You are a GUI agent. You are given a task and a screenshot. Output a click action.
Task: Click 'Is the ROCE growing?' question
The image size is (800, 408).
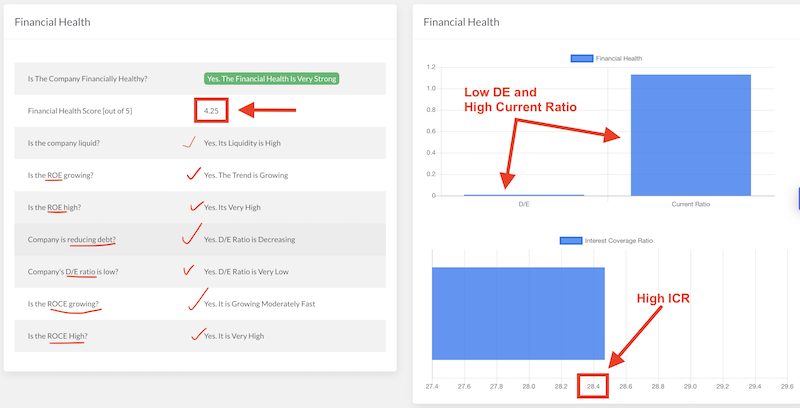coord(63,303)
